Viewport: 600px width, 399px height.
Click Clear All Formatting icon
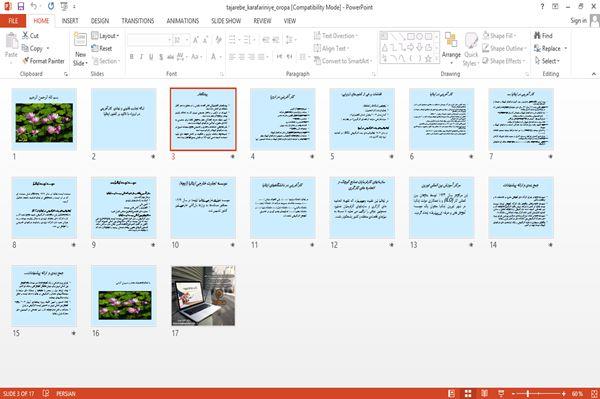click(x=218, y=40)
